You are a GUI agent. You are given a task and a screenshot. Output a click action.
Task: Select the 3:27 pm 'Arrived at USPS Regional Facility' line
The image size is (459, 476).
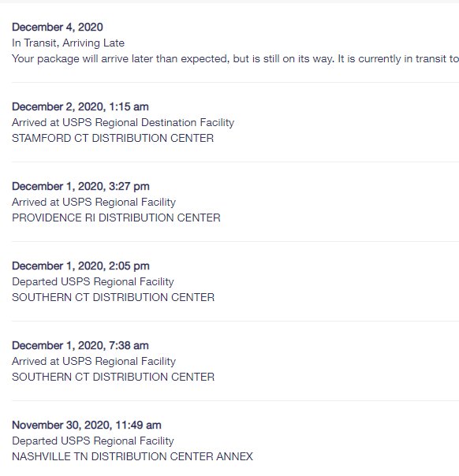click(94, 203)
